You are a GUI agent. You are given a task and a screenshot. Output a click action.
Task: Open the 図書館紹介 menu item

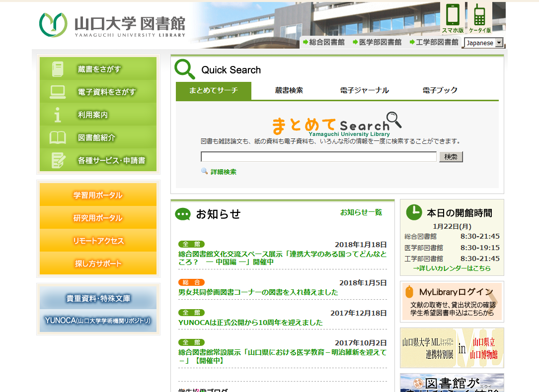[x=98, y=137]
